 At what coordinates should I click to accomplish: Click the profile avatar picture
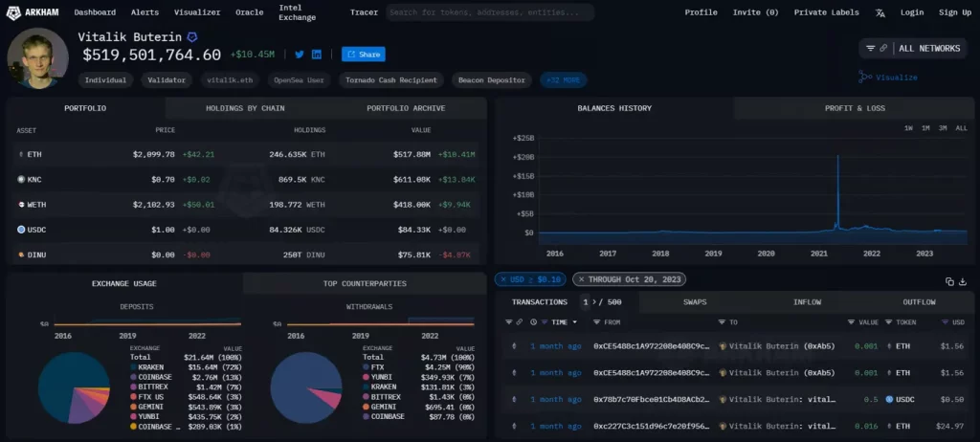(x=37, y=58)
